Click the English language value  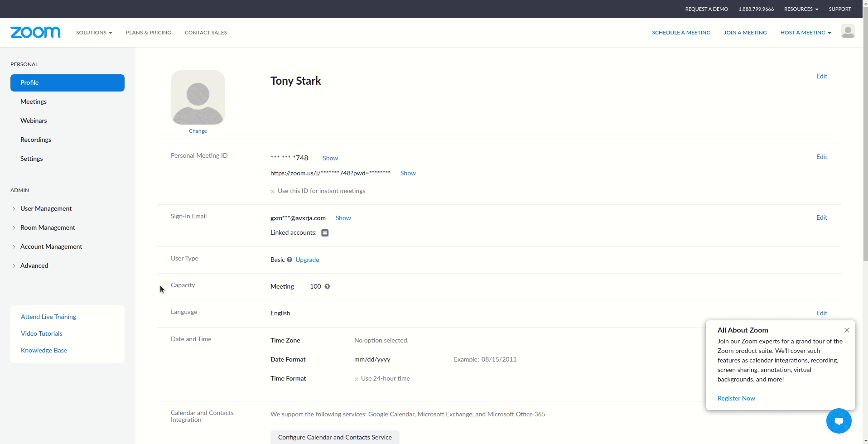[280, 313]
